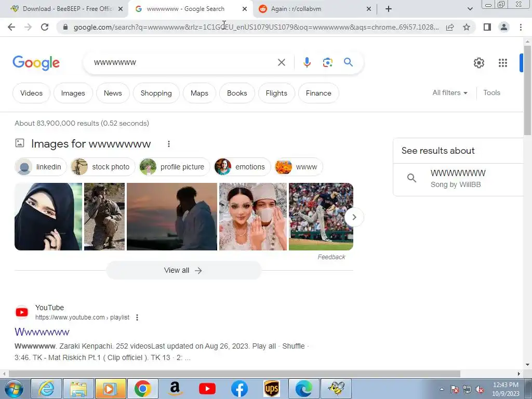
Task: Open search Tools
Action: pyautogui.click(x=491, y=92)
